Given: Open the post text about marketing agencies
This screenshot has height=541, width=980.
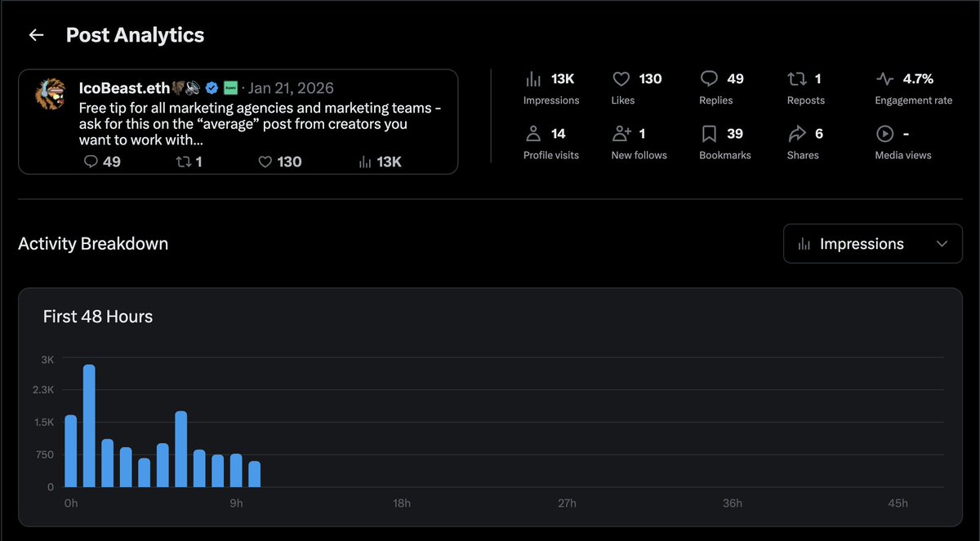Looking at the screenshot, I should pos(261,125).
